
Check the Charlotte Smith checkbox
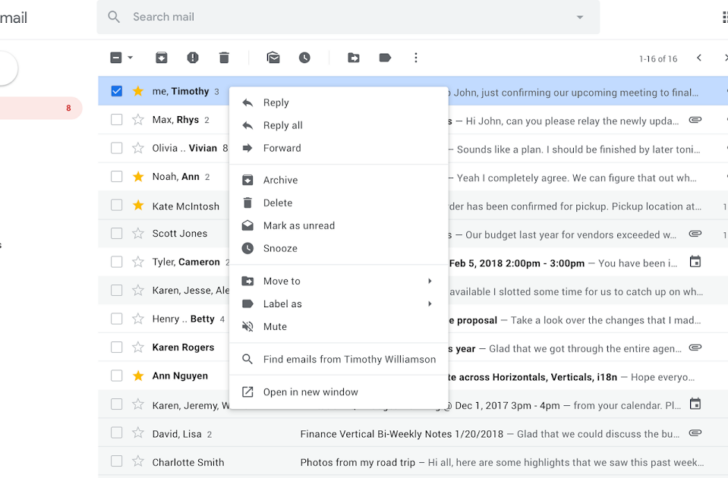(x=117, y=461)
